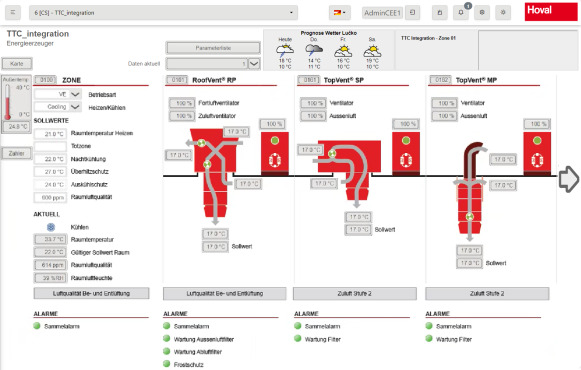Click the outdoor temperature thermometer gauge

[x=7, y=102]
